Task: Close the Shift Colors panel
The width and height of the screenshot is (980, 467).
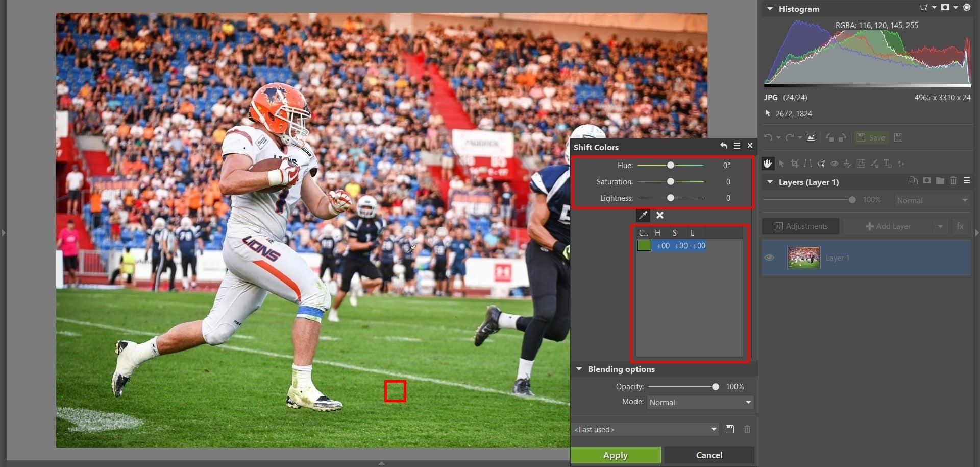Action: [750, 146]
